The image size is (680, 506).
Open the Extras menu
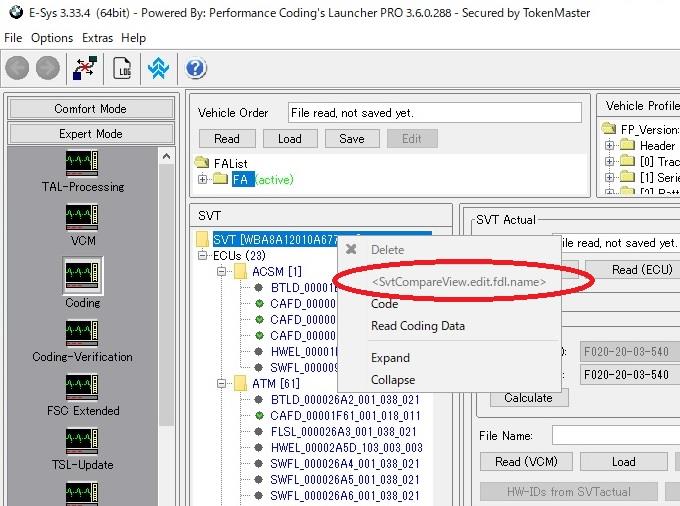point(98,38)
